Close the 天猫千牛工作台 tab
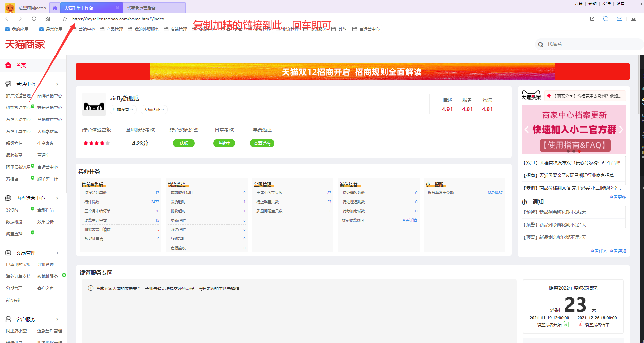 (117, 8)
